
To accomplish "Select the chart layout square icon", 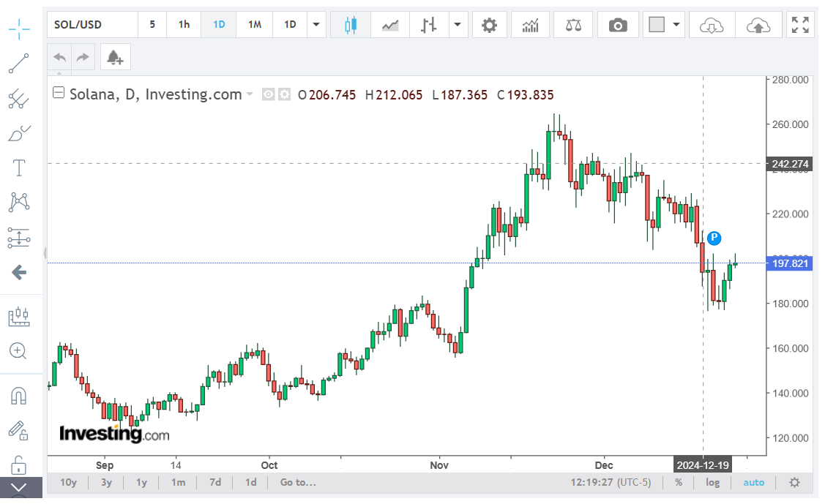I will 657,25.
